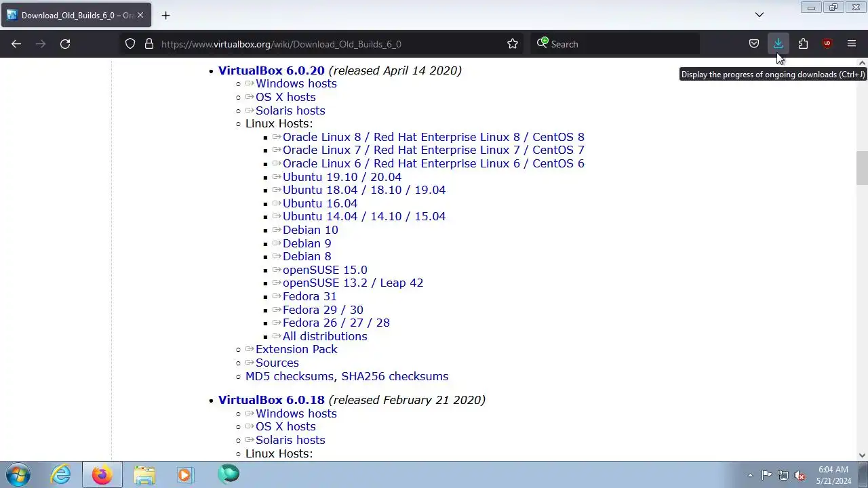This screenshot has width=868, height=488.
Task: Open Oracle Linux 6 / CentOS 6 link
Action: [433, 163]
